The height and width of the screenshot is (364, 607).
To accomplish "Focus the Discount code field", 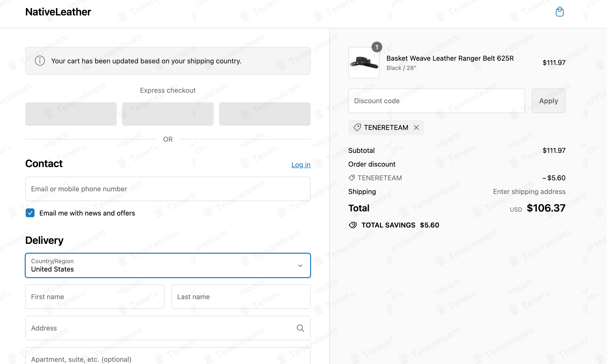I will 436,101.
